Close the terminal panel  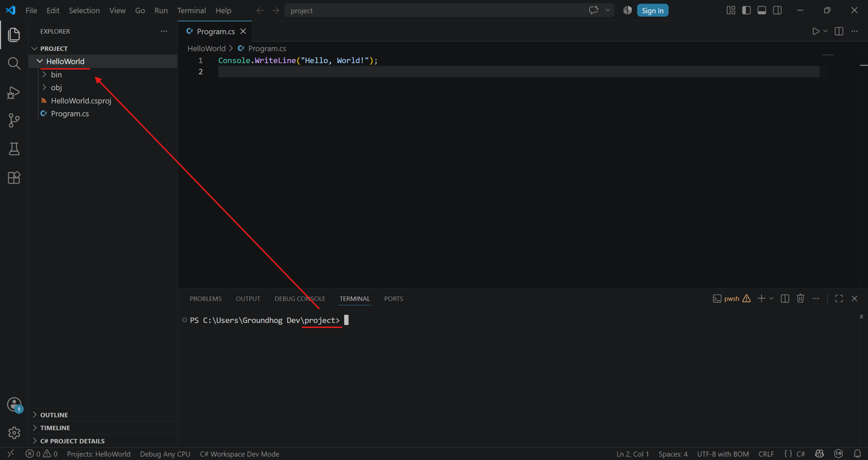(854, 298)
